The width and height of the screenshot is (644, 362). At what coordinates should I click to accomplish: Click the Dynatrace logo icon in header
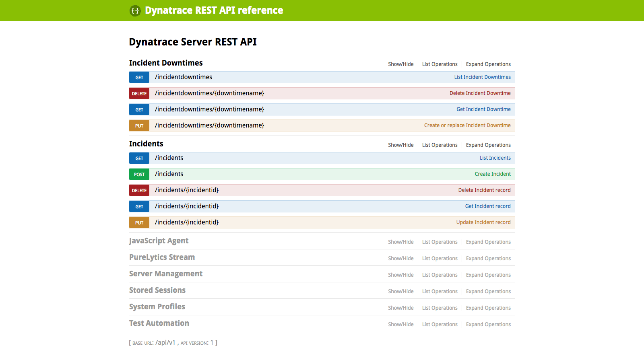(x=135, y=11)
